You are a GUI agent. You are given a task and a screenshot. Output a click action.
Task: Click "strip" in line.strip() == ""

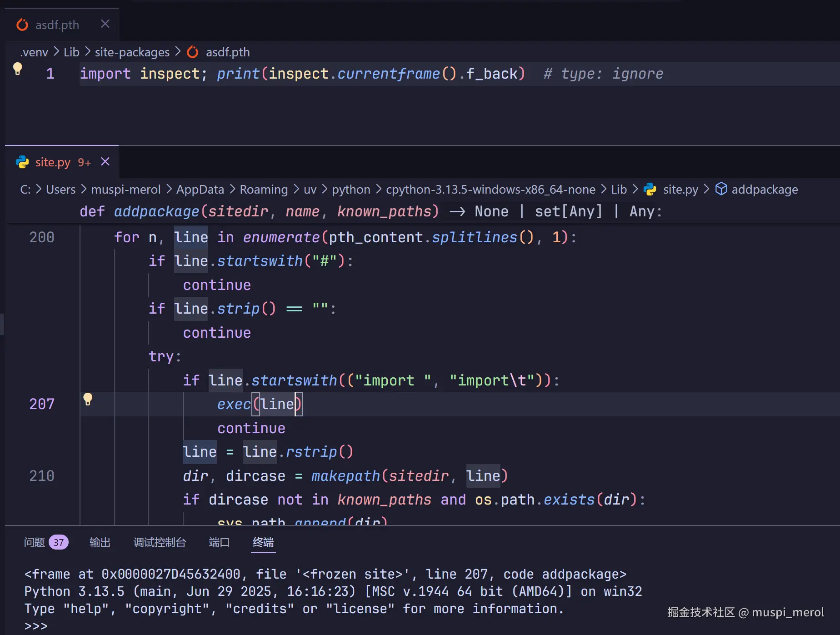pyautogui.click(x=238, y=309)
